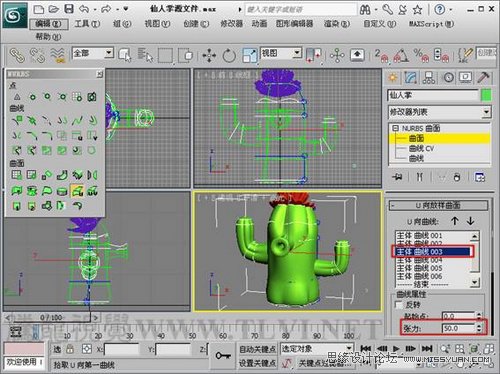
Task: Click the Select and Manipulate icon
Action: click(337, 55)
